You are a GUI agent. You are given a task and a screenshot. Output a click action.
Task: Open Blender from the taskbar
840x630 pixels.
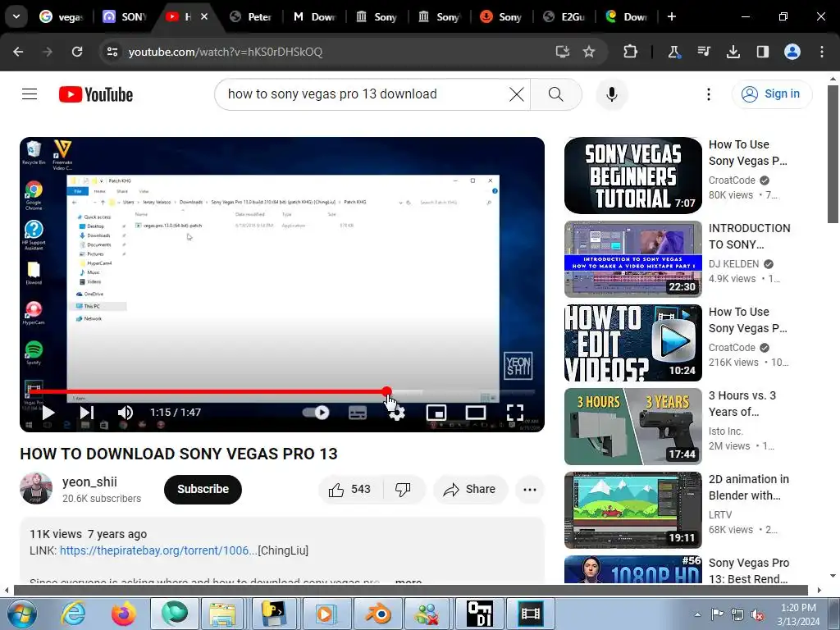(x=378, y=614)
